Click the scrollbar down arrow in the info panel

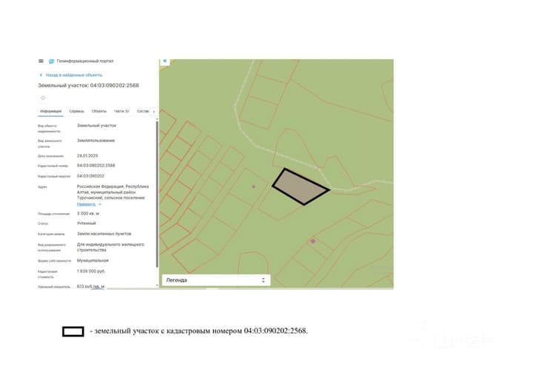tap(157, 285)
